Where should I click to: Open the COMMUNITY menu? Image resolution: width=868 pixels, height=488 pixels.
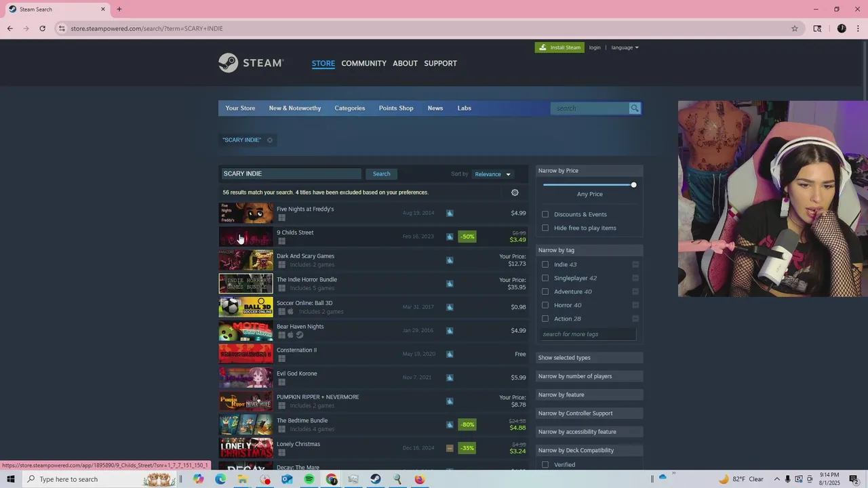363,63
